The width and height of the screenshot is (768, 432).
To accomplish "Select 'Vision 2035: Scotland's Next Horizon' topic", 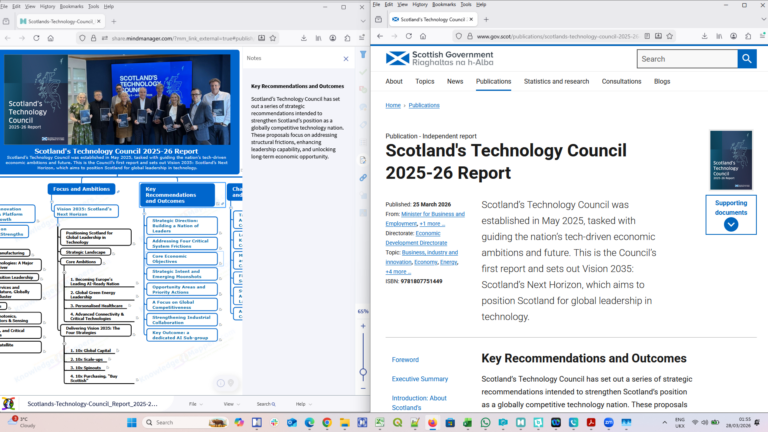I will tap(86, 211).
